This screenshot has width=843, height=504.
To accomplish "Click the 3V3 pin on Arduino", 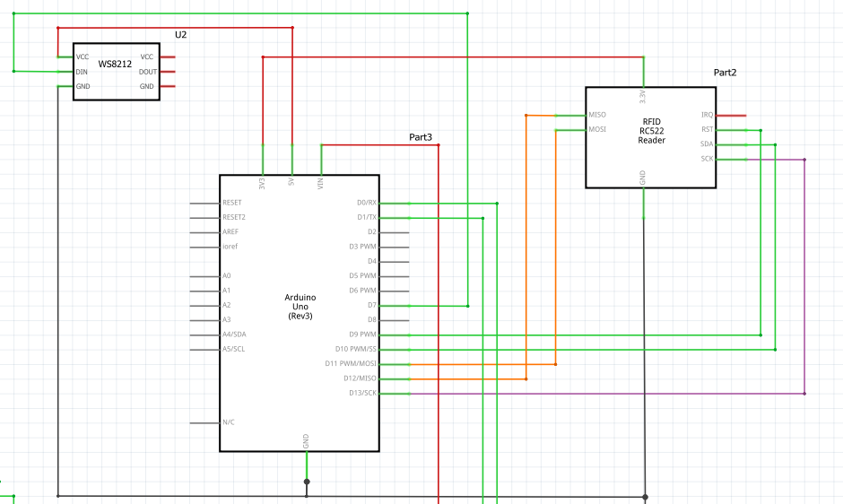I will click(263, 183).
